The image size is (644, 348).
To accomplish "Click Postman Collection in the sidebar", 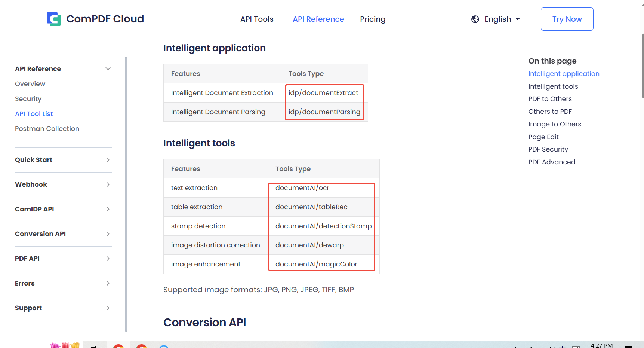I will pos(47,128).
